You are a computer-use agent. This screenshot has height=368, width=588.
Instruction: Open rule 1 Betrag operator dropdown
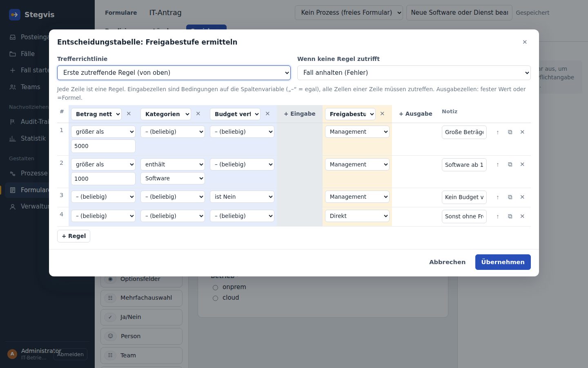point(103,132)
